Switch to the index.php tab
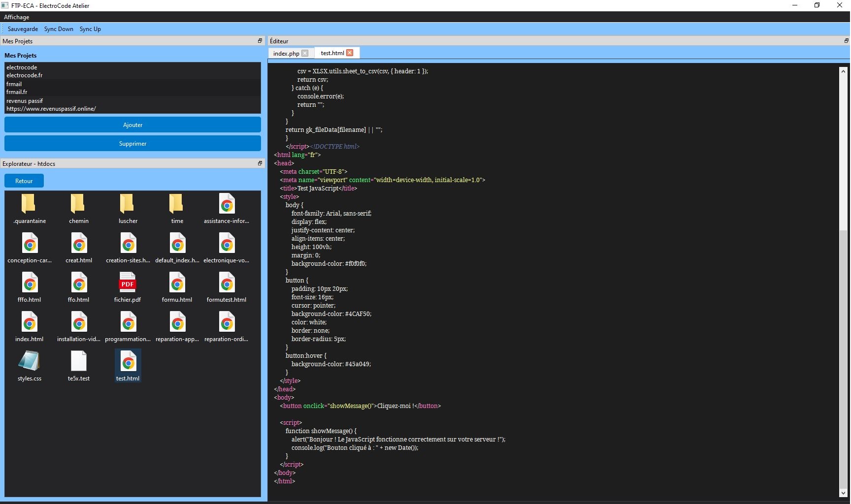The height and width of the screenshot is (504, 851). coord(286,53)
